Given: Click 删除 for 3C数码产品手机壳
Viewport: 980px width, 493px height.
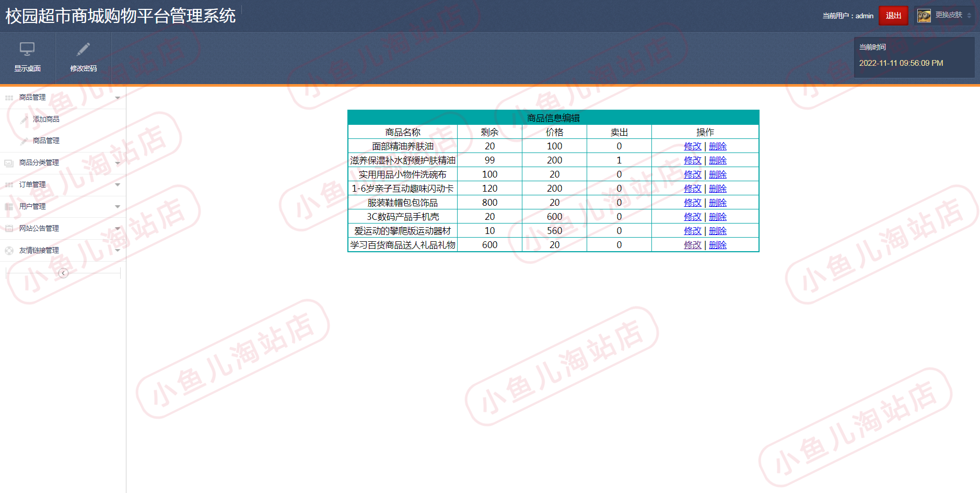Looking at the screenshot, I should coord(718,217).
